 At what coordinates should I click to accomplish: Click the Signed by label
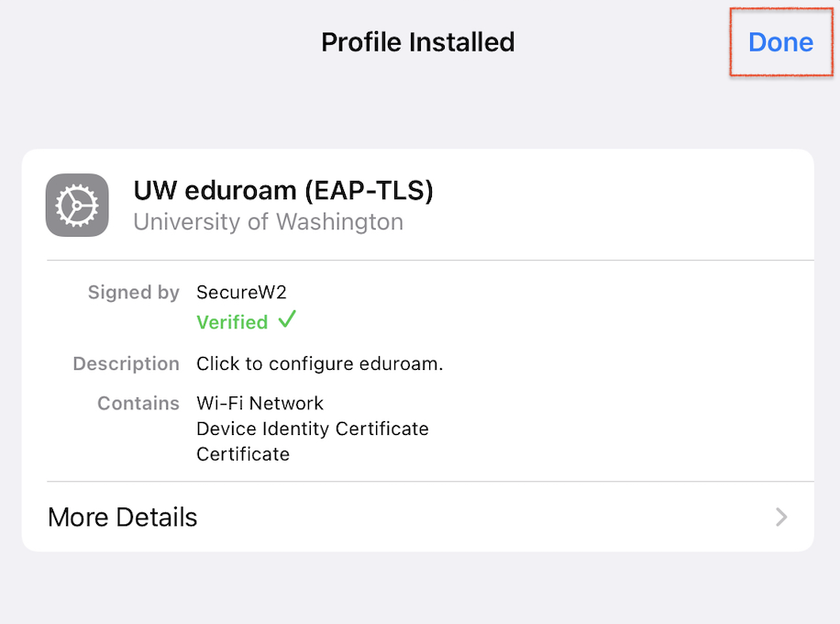(133, 293)
